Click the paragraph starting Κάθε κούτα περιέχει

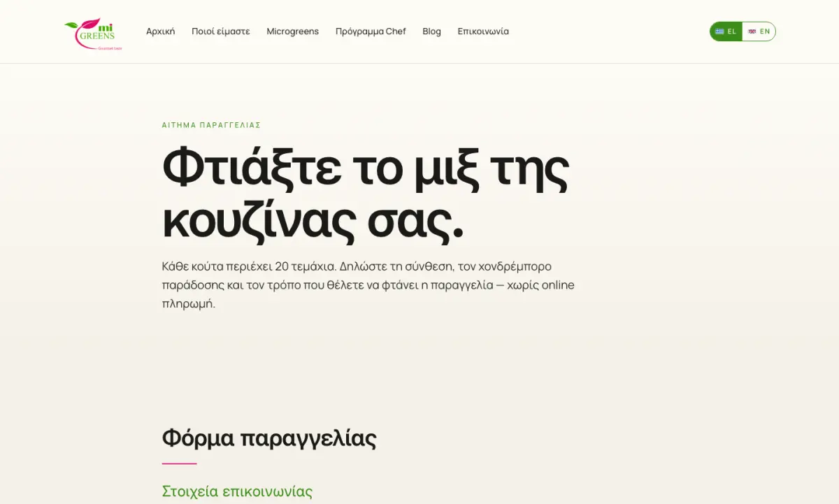point(368,285)
